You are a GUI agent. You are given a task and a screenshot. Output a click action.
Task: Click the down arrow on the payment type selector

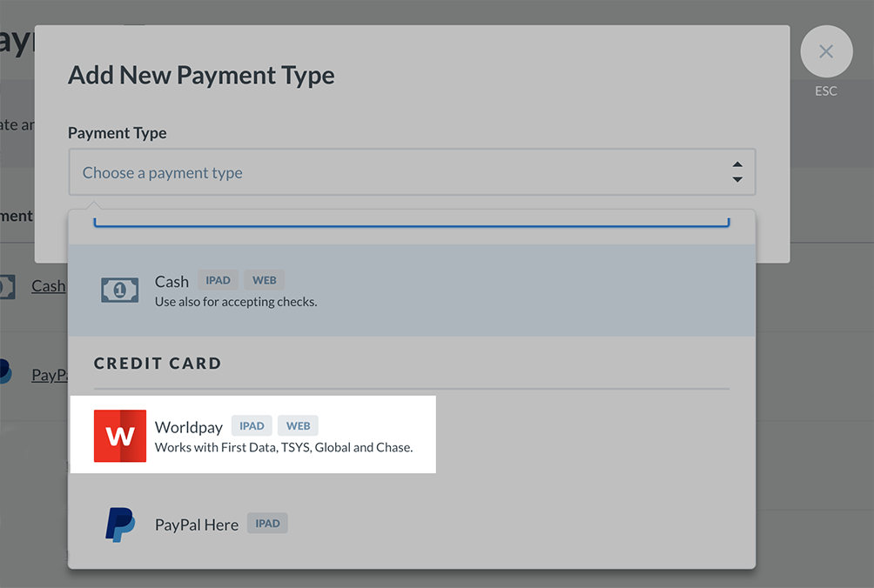[736, 178]
